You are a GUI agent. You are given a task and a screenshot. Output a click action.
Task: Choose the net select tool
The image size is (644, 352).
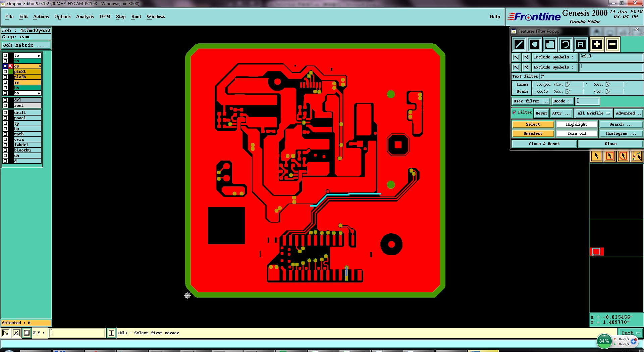(636, 156)
